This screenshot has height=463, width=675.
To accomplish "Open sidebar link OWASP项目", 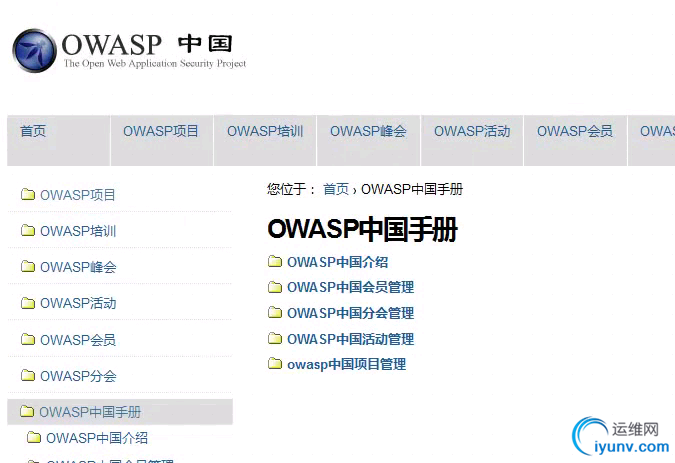I will (78, 195).
